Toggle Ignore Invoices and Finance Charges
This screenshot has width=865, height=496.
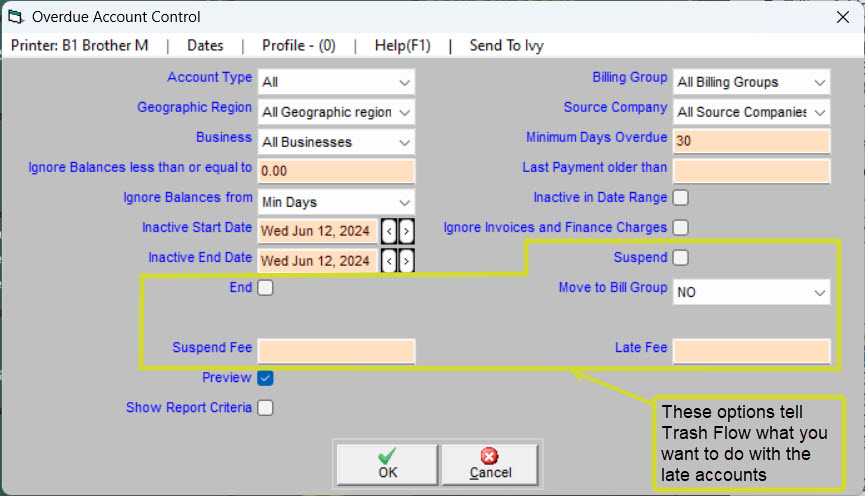(x=681, y=228)
